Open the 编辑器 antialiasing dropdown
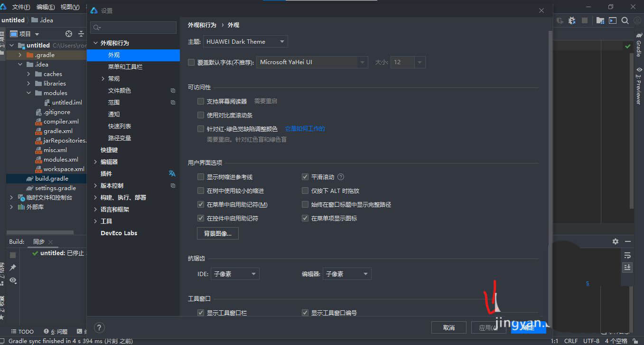The width and height of the screenshot is (644, 345). pos(347,274)
